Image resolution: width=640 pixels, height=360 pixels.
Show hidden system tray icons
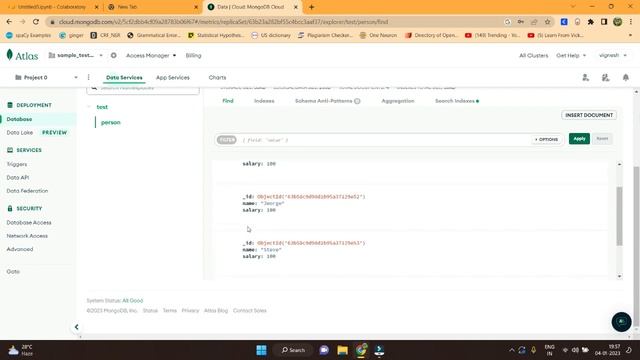(x=511, y=350)
